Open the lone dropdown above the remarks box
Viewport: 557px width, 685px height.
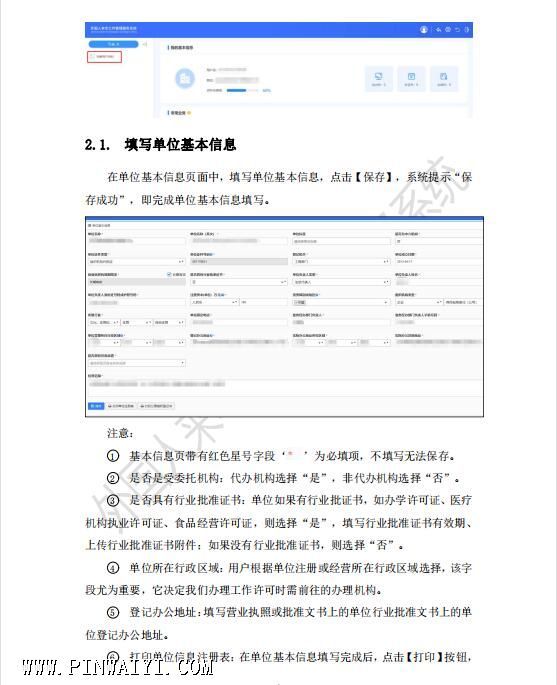point(137,363)
